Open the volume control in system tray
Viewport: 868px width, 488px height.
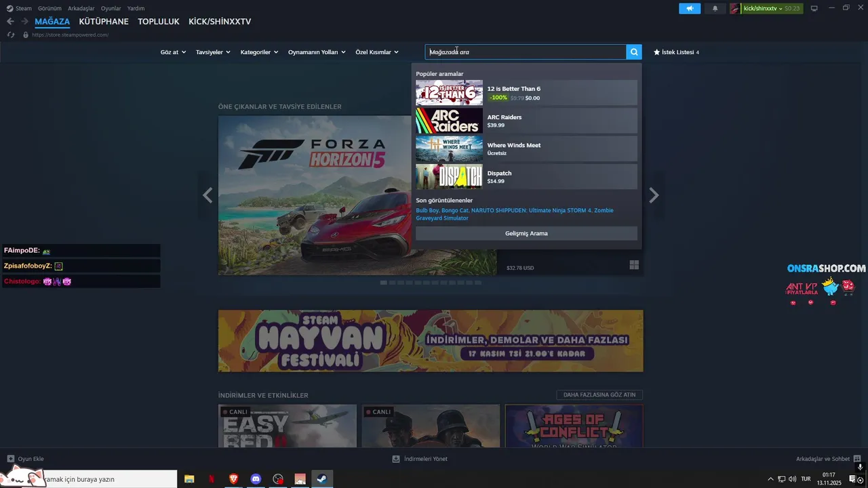(793, 479)
